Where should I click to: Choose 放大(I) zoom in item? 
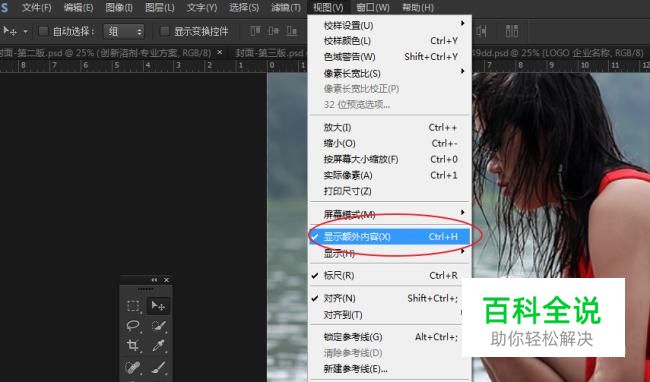390,127
